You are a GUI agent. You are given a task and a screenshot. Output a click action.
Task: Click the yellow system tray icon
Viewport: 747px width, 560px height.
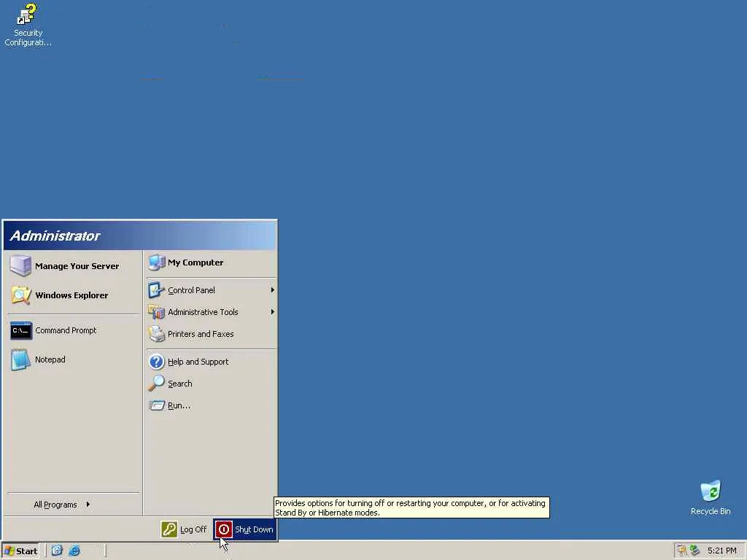click(x=682, y=551)
